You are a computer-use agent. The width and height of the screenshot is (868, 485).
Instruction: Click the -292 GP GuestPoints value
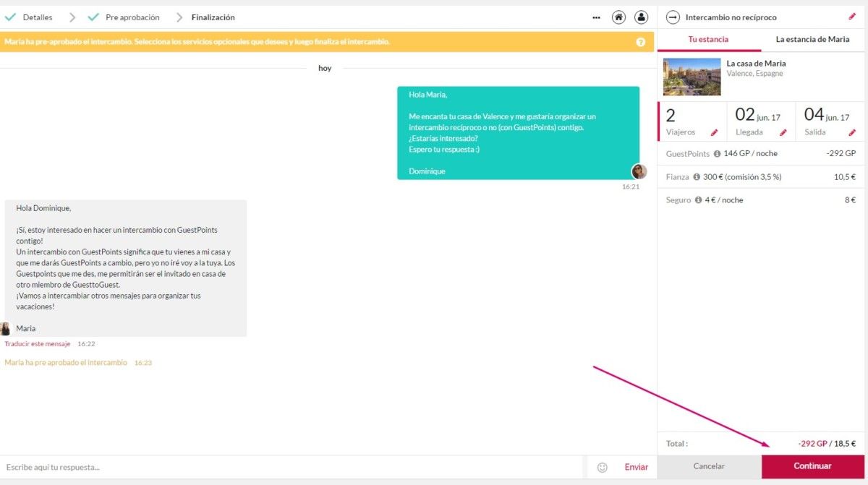tap(841, 154)
